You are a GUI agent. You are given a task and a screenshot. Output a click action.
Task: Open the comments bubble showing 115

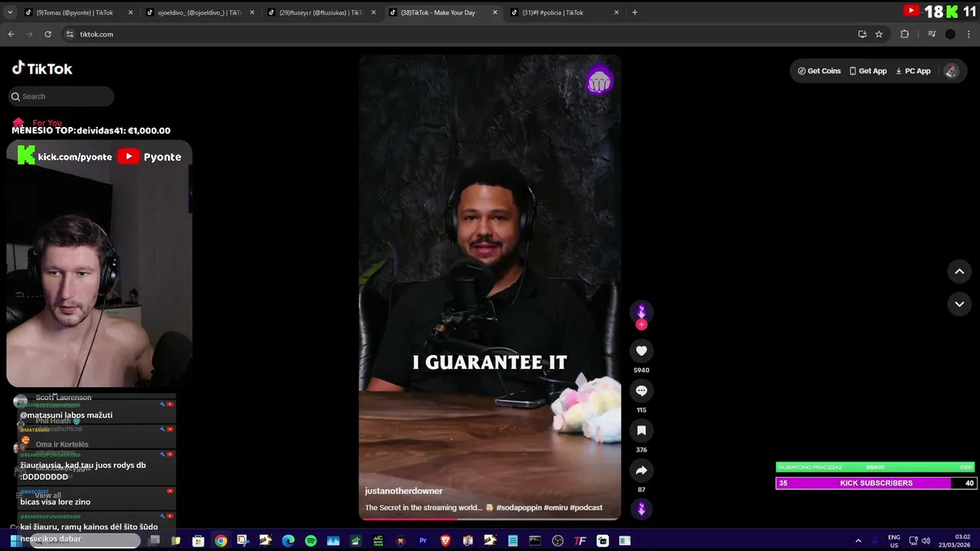(x=642, y=391)
